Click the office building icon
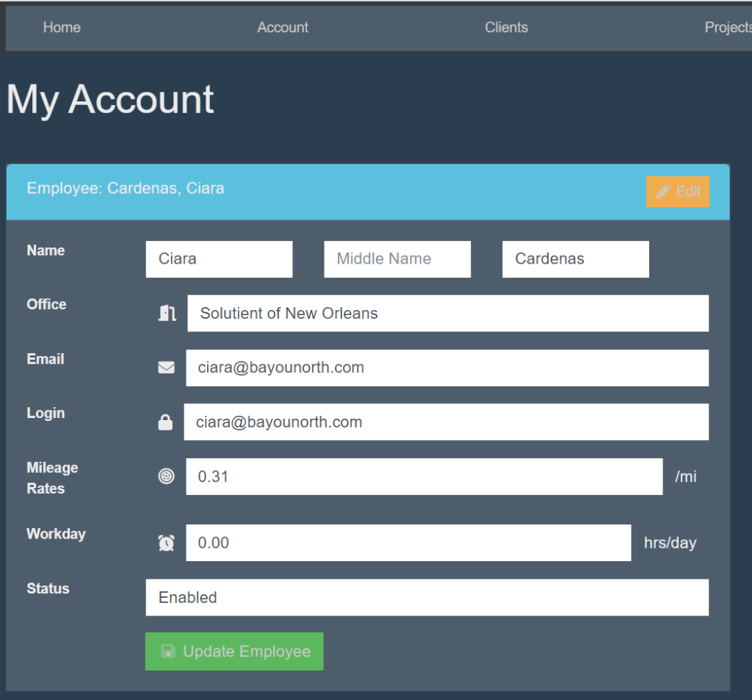 tap(167, 314)
